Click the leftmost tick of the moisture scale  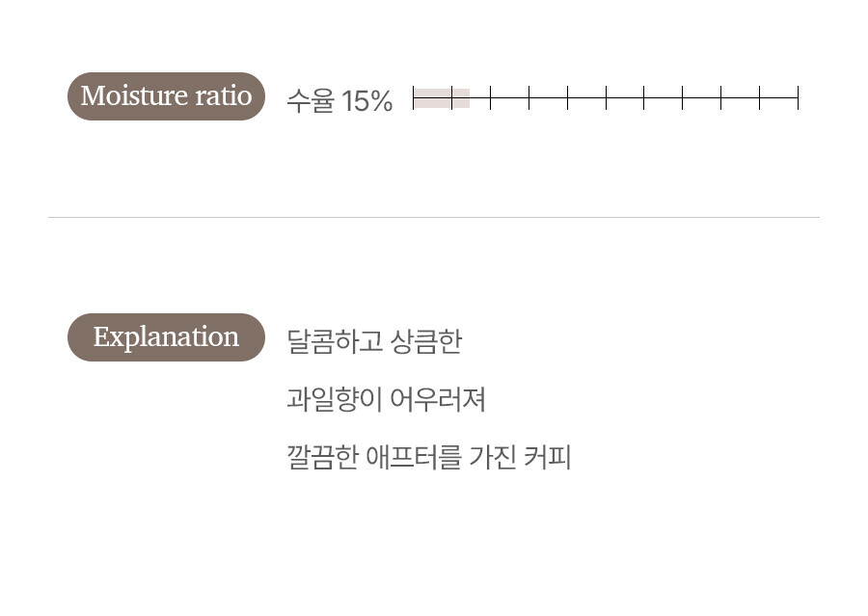click(413, 98)
